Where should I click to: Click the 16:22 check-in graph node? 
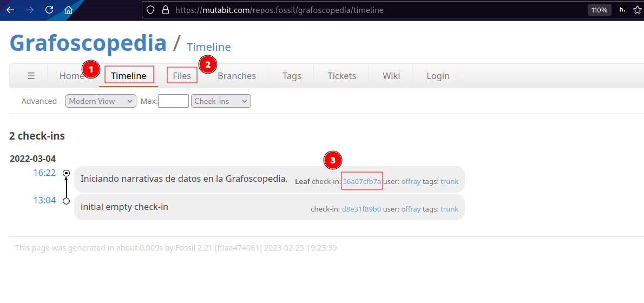coord(66,173)
